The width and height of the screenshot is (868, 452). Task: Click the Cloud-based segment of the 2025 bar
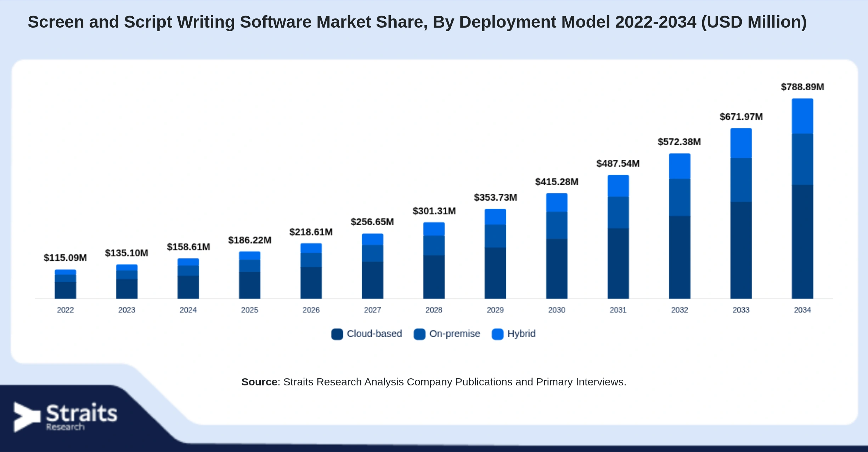point(249,286)
